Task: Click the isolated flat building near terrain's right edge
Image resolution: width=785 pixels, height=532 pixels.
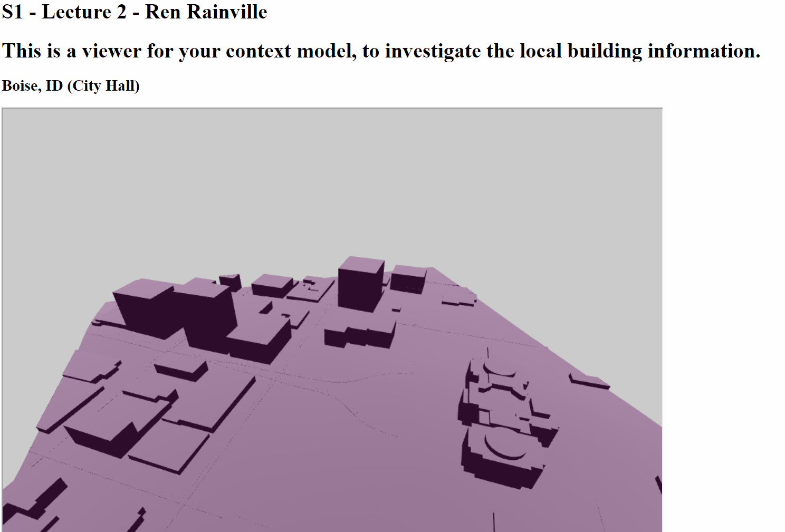Action: click(589, 381)
